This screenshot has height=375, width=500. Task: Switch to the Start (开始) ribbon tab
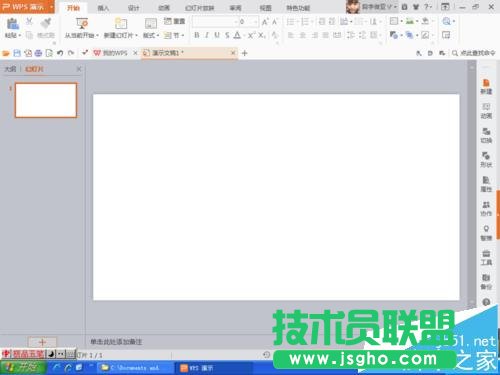click(x=73, y=8)
